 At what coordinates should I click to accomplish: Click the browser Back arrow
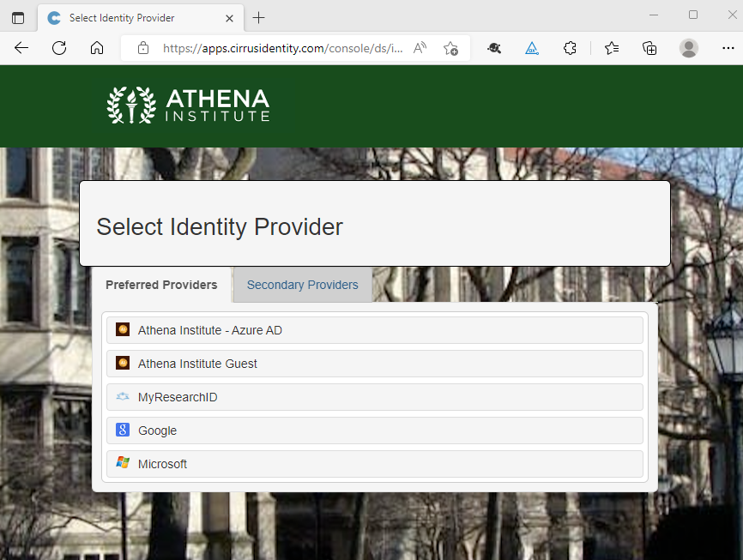21,48
